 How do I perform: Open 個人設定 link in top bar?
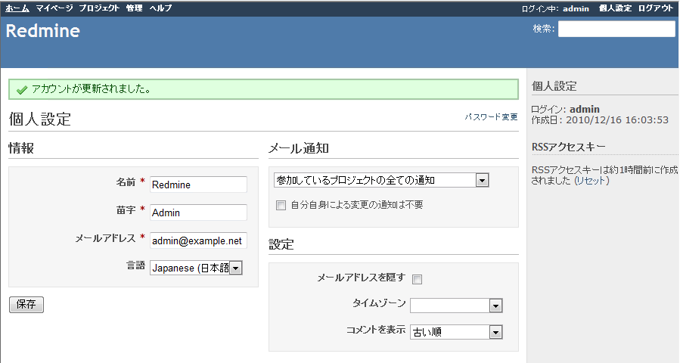(615, 8)
